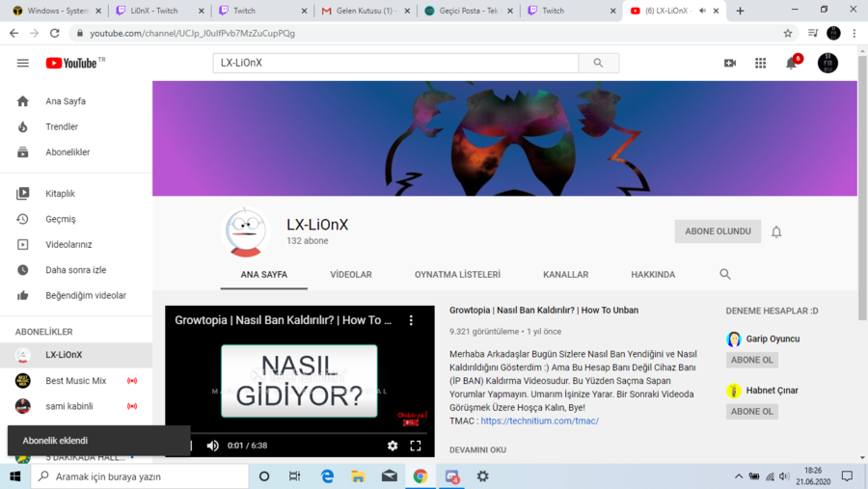This screenshot has width=868, height=489.
Task: Subscribe to Garip Oyuncu channel
Action: (x=751, y=360)
